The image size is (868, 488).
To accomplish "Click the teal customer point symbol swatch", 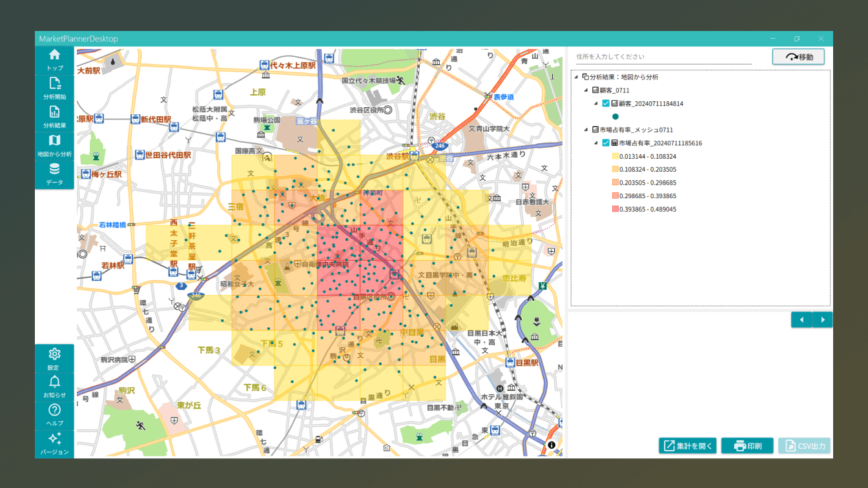I will point(615,117).
